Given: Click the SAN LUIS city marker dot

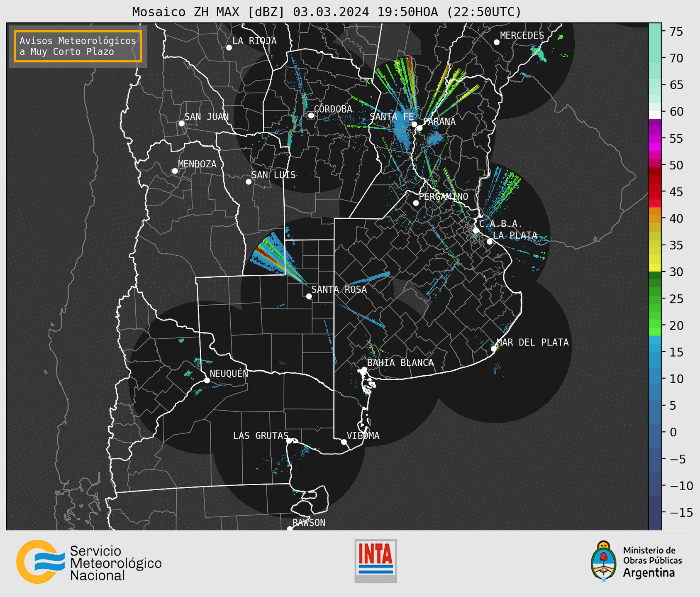Looking at the screenshot, I should point(249,182).
